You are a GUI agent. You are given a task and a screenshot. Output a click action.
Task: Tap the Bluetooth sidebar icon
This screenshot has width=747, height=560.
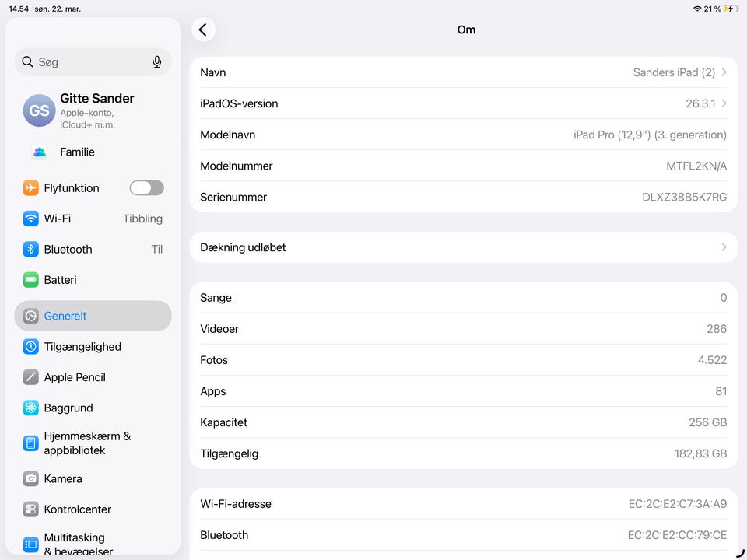tap(31, 249)
